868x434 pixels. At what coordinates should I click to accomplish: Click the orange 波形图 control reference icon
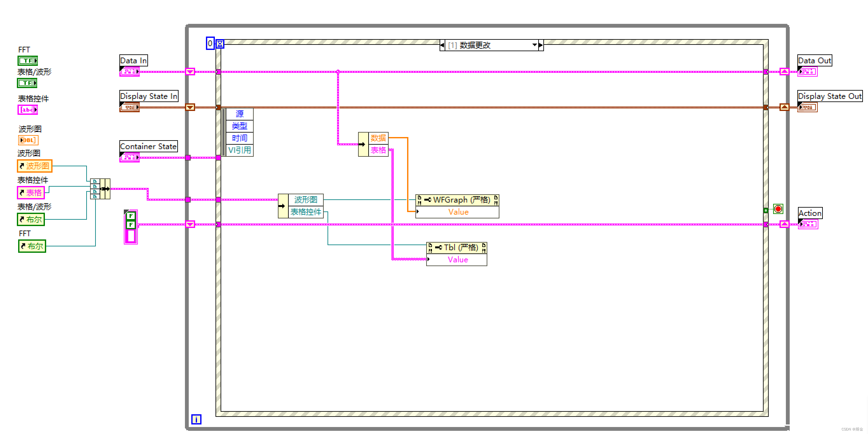pyautogui.click(x=34, y=166)
